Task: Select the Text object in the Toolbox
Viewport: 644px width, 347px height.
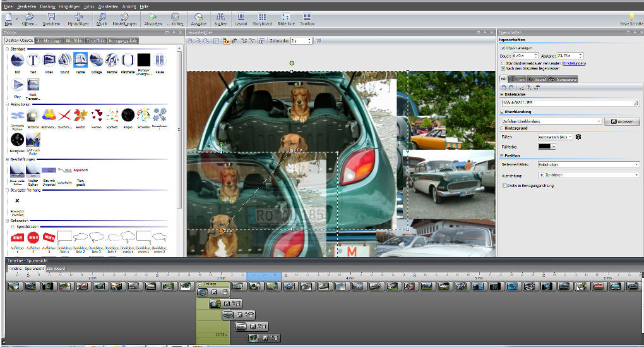Action: point(33,61)
